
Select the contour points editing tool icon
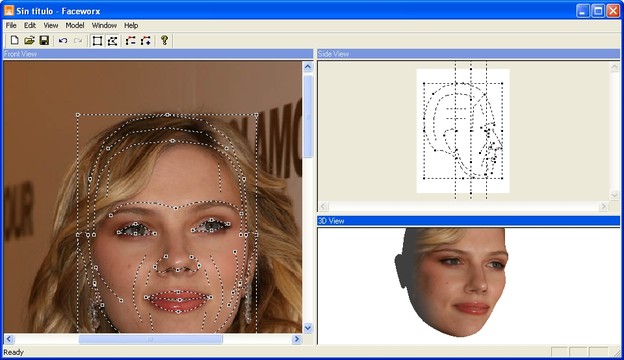[x=113, y=41]
